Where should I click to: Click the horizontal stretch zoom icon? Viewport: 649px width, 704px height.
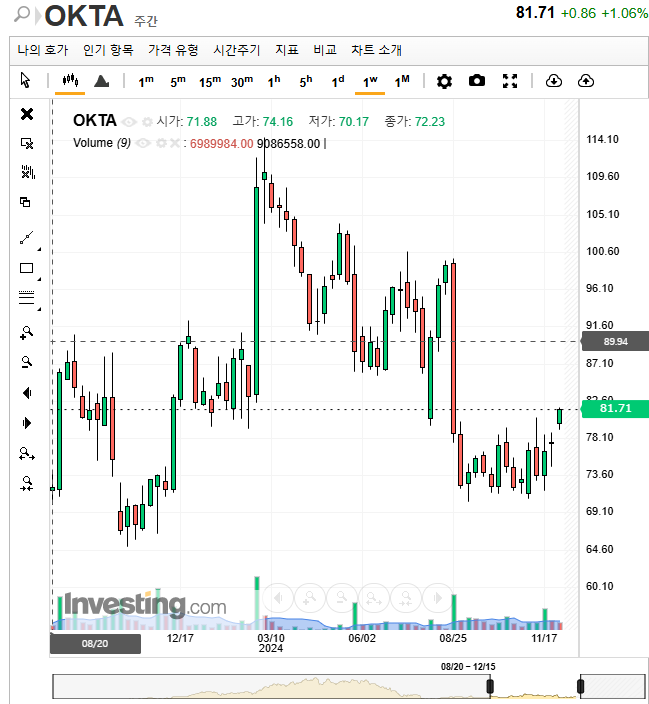click(x=27, y=454)
